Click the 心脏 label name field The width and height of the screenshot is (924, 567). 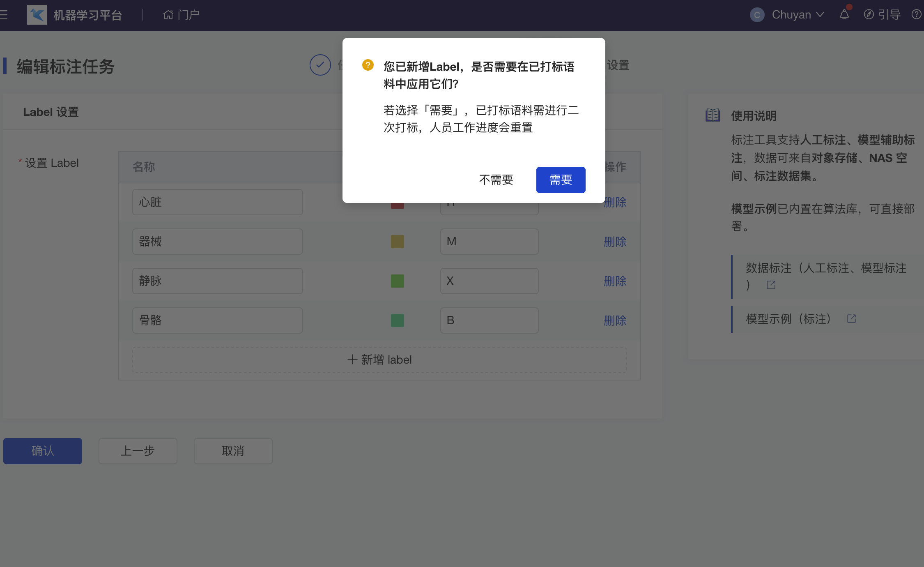(217, 202)
